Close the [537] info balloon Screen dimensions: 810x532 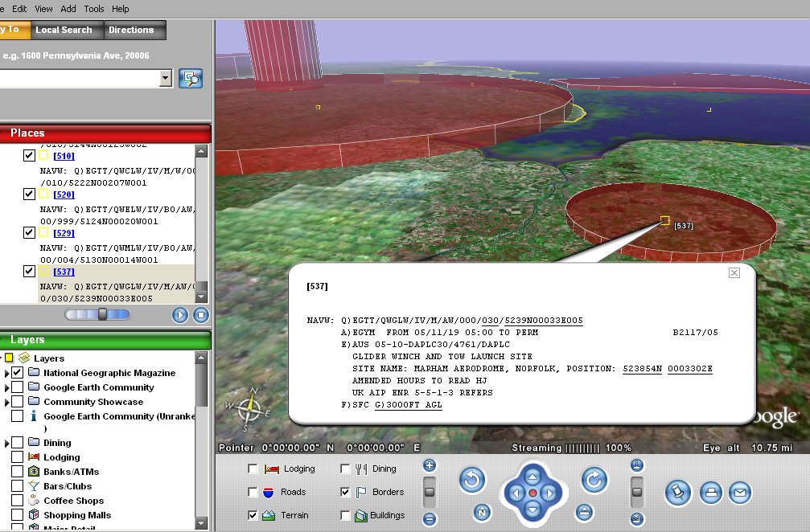click(734, 272)
